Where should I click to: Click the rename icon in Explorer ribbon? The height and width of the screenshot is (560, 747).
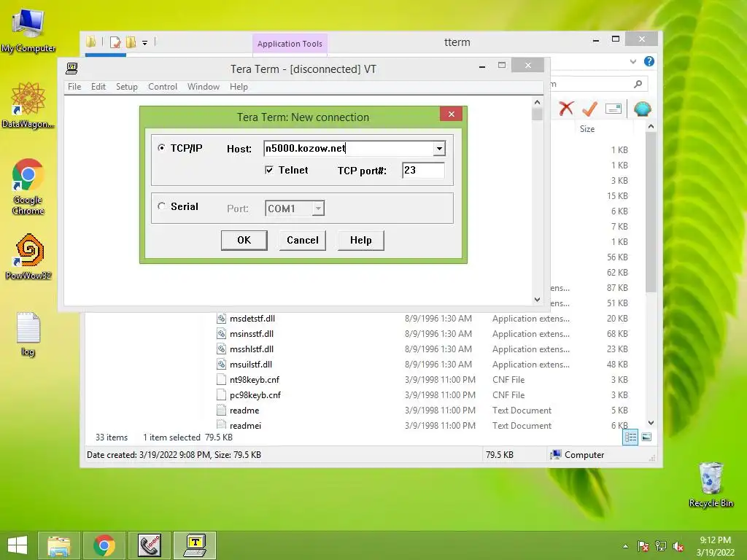613,109
